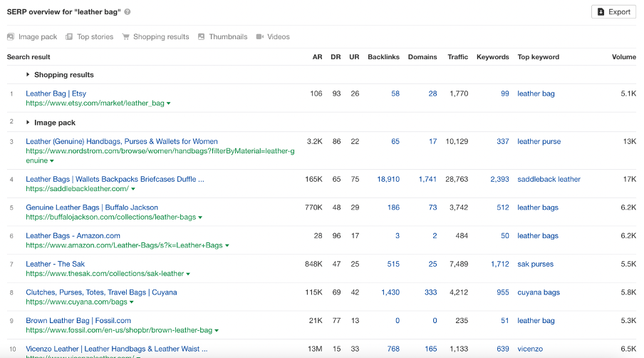Click the 18,910 backlinks value
The height and width of the screenshot is (358, 644).
coord(388,179)
